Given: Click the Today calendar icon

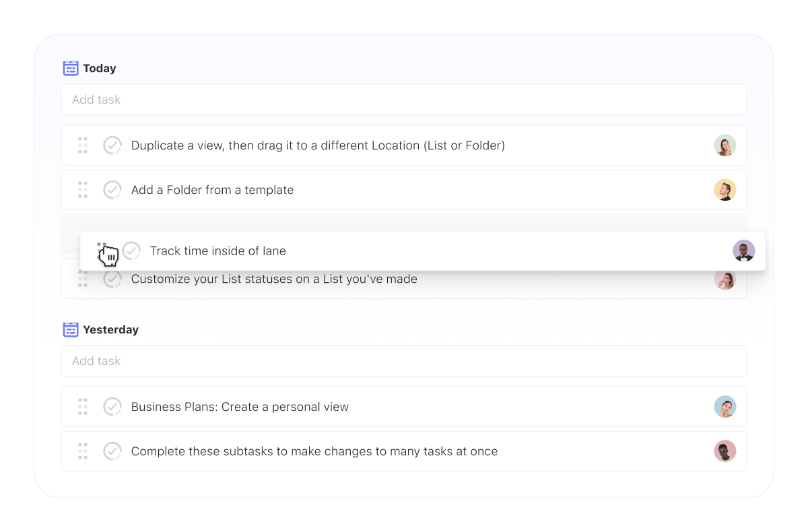Looking at the screenshot, I should click(x=71, y=68).
